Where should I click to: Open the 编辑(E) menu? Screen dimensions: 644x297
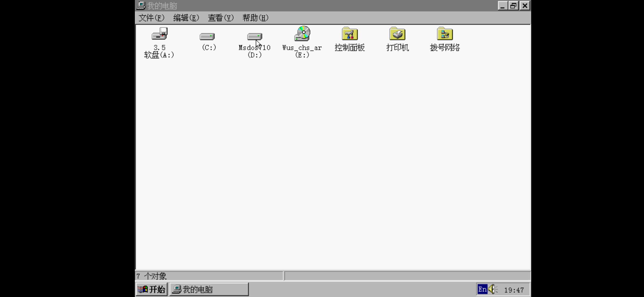coord(186,18)
